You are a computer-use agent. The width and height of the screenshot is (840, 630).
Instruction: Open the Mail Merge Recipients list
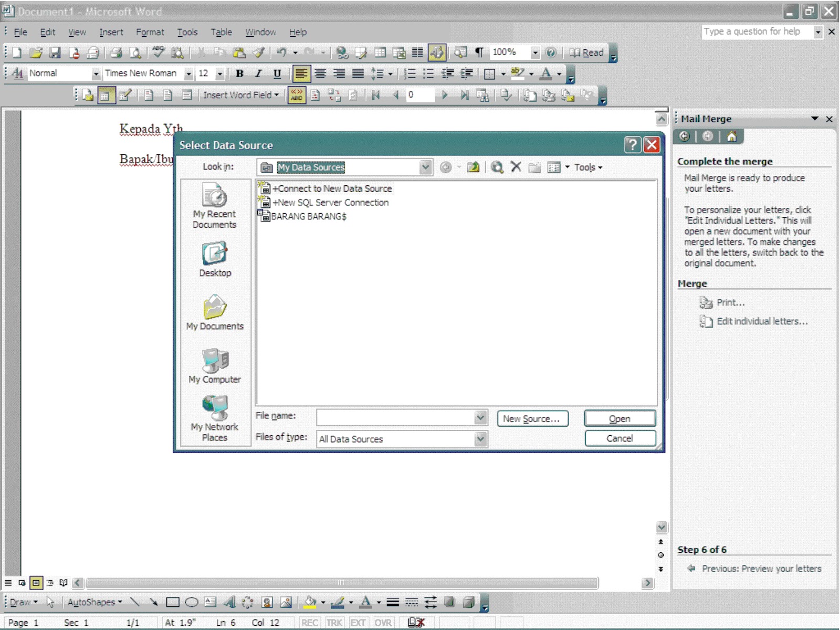click(125, 95)
